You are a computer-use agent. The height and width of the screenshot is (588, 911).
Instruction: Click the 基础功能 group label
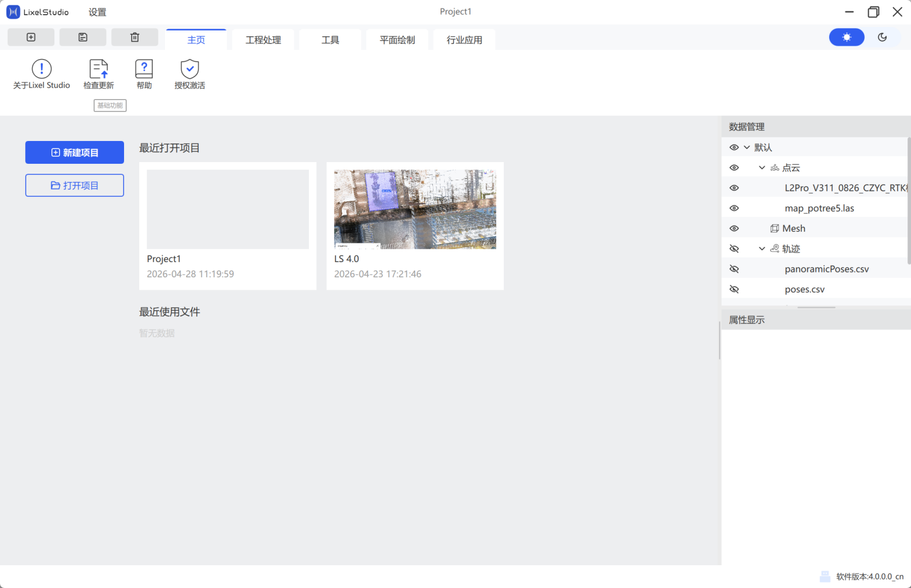[110, 105]
